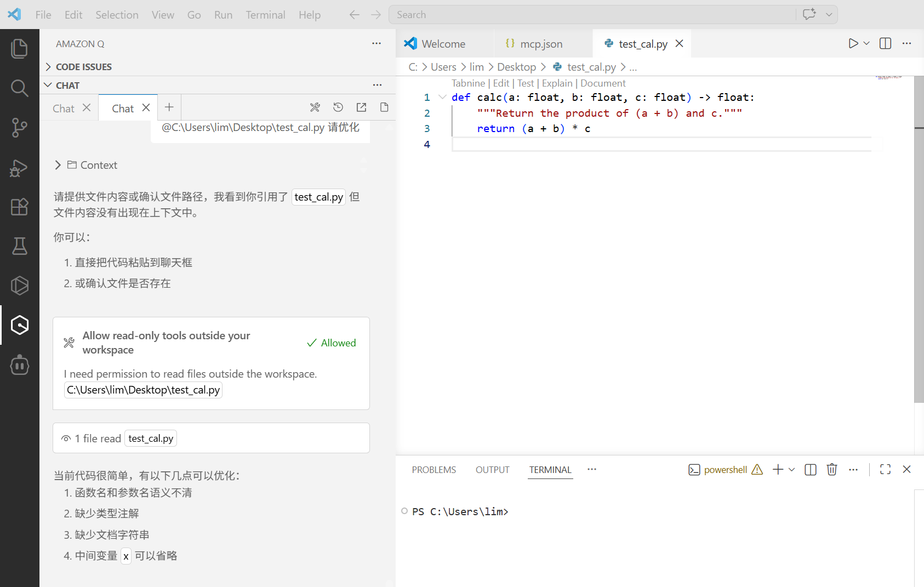Click the chat tools configuration icon

point(315,107)
